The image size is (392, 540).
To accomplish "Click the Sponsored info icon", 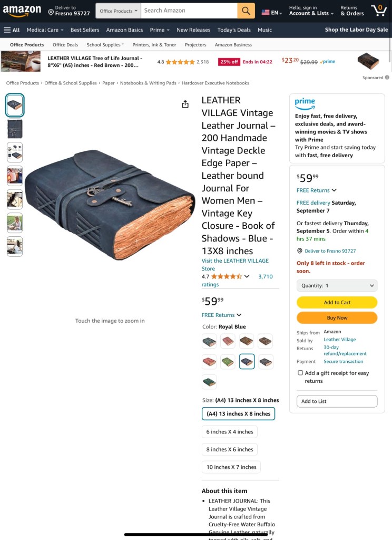I will click(387, 78).
